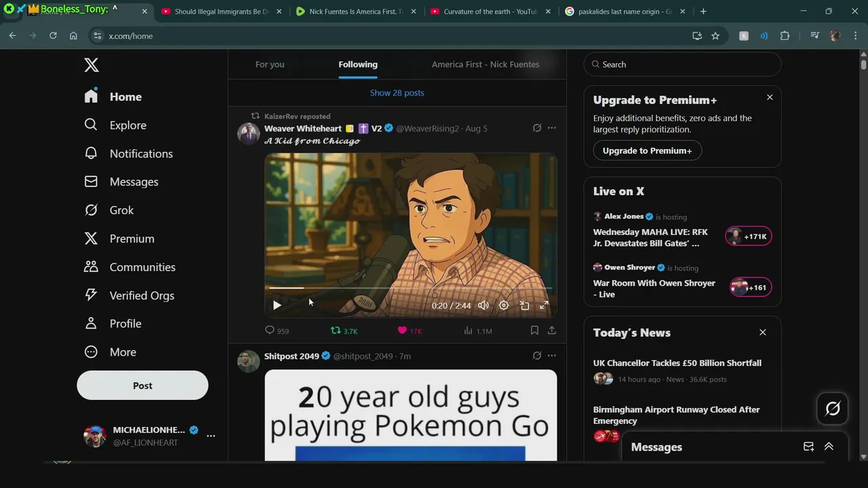Open Verified Orgs in the sidebar
Screen dimensions: 868x488
coord(129,296)
